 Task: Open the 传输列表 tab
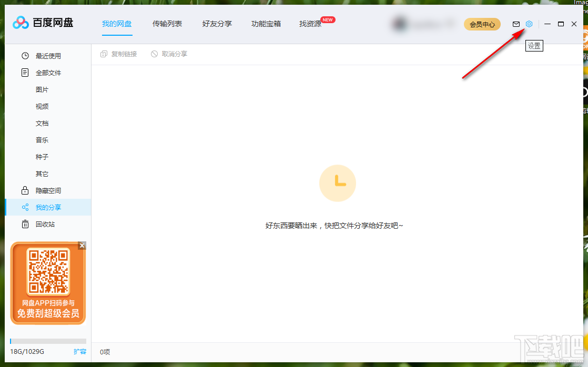coord(167,24)
